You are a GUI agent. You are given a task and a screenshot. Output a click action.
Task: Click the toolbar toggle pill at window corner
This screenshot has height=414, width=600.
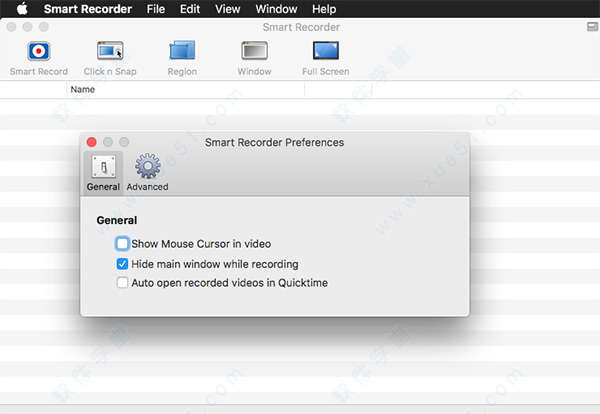tap(592, 27)
